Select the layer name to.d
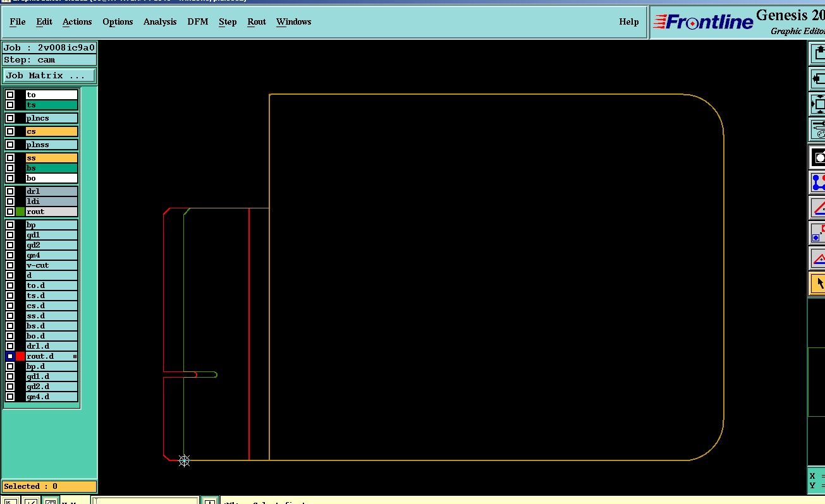This screenshot has height=504, width=825. (x=52, y=285)
